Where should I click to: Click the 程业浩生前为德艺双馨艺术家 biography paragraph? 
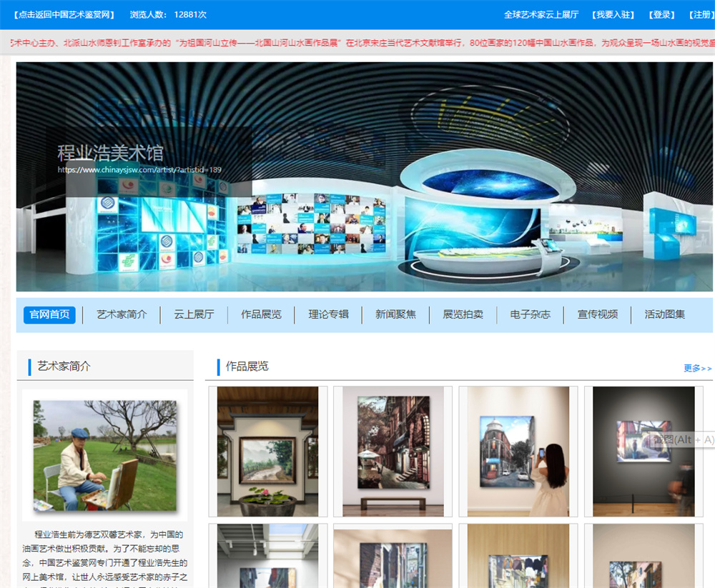pos(105,559)
